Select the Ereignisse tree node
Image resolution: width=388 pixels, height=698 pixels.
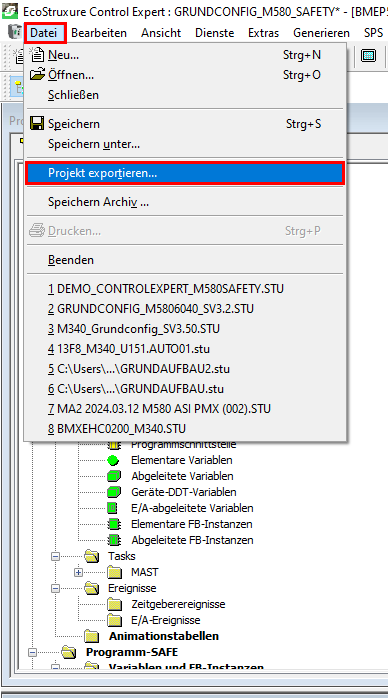[x=132, y=588]
